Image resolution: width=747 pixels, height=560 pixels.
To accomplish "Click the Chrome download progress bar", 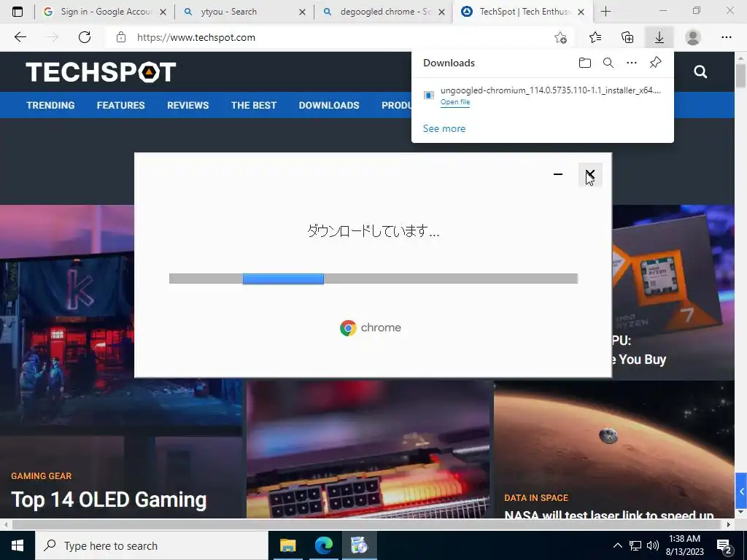I will pos(373,279).
